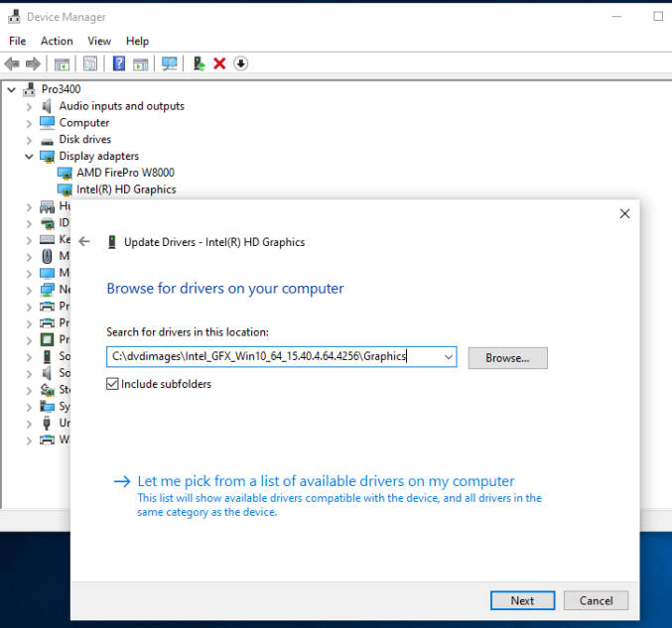The image size is (672, 628).
Task: Select the Audio inputs and outputs row
Action: (122, 106)
